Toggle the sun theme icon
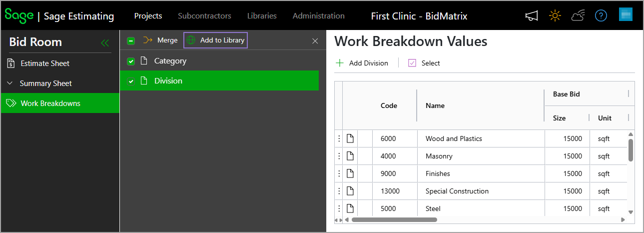 555,16
